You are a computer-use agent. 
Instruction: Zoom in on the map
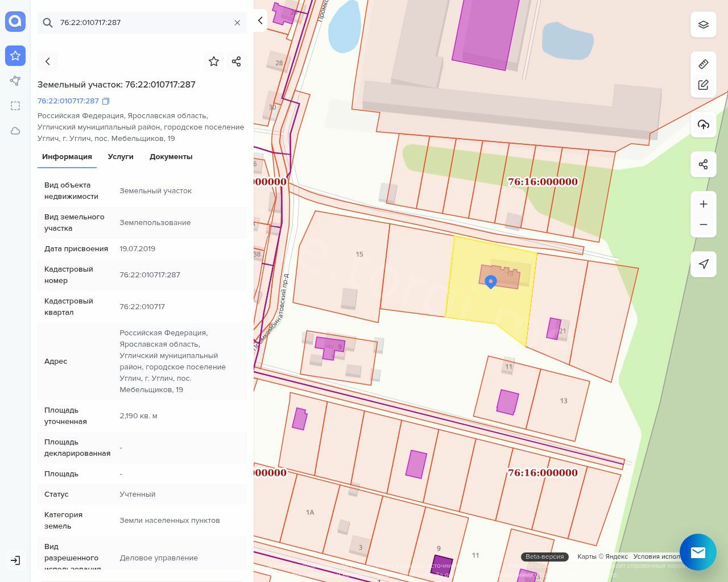pos(703,204)
